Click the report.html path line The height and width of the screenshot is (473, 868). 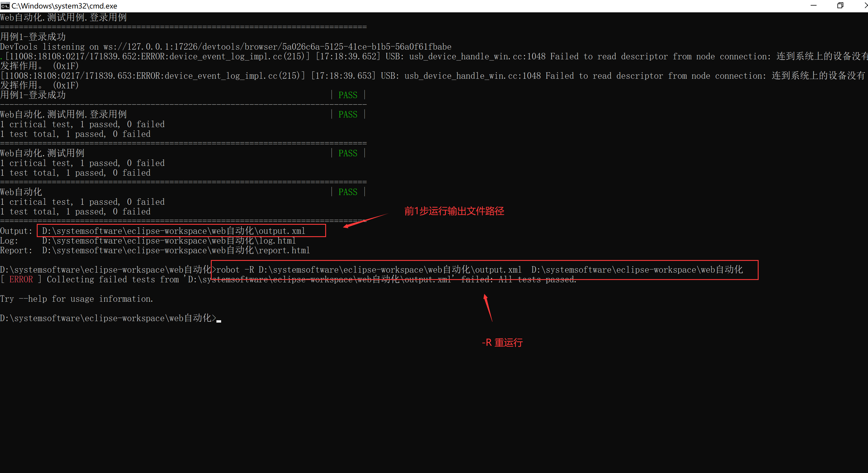coord(175,251)
